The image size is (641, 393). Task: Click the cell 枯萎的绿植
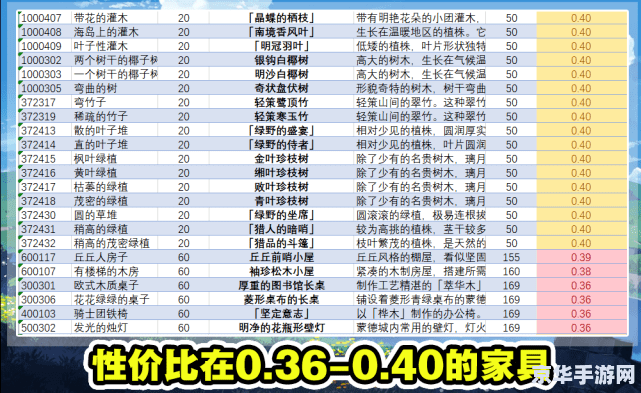click(x=101, y=187)
